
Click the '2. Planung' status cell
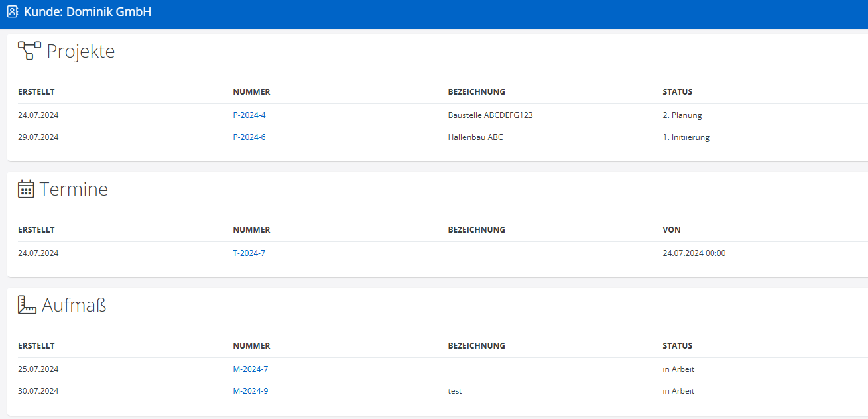pos(682,115)
